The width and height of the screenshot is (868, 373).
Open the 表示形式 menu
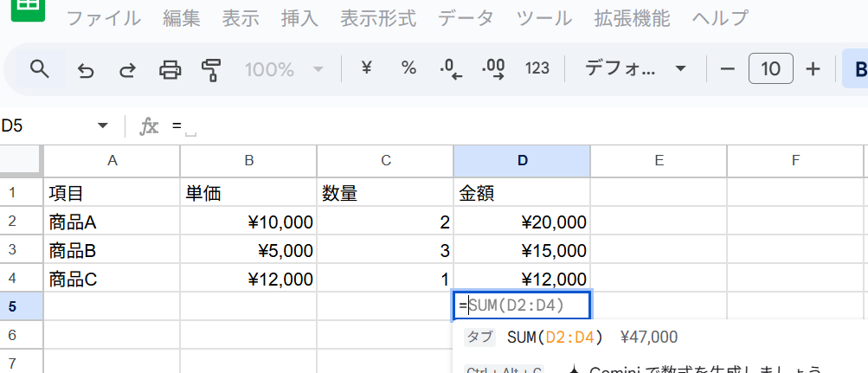click(377, 18)
